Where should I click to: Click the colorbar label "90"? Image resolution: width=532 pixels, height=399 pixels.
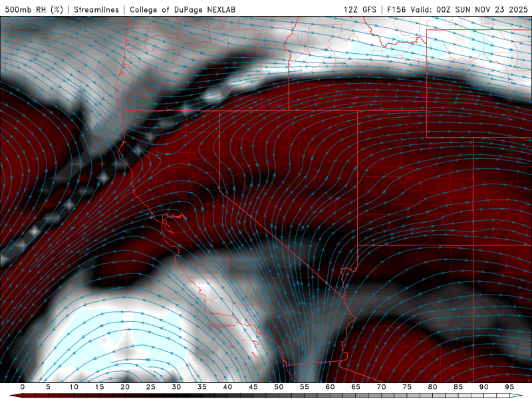coord(484,387)
